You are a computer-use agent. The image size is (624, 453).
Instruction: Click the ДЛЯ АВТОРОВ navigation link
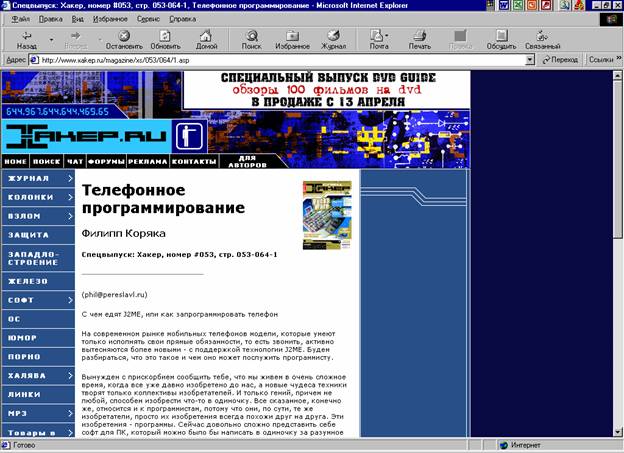click(247, 161)
